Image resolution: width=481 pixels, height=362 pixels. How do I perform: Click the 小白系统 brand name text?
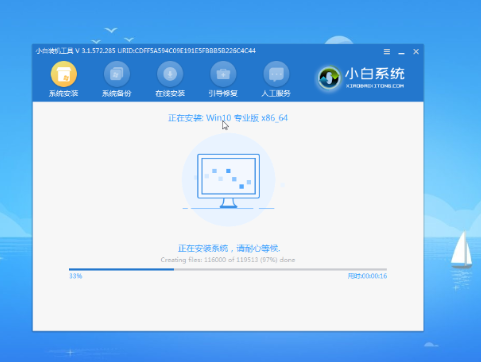click(x=375, y=74)
